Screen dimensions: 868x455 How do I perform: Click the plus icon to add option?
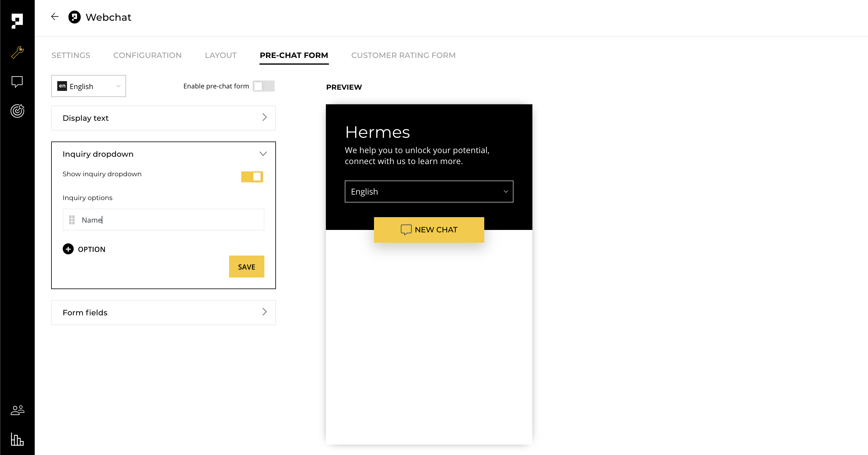(x=68, y=249)
